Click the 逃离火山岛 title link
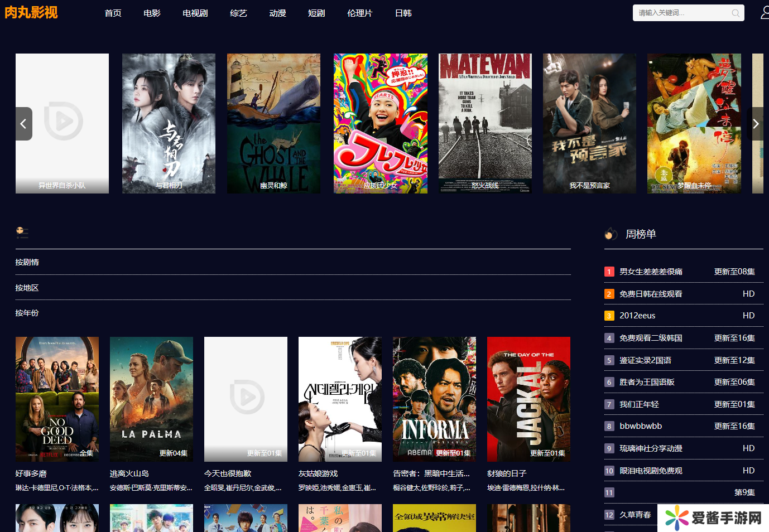The width and height of the screenshot is (769, 532). (129, 473)
